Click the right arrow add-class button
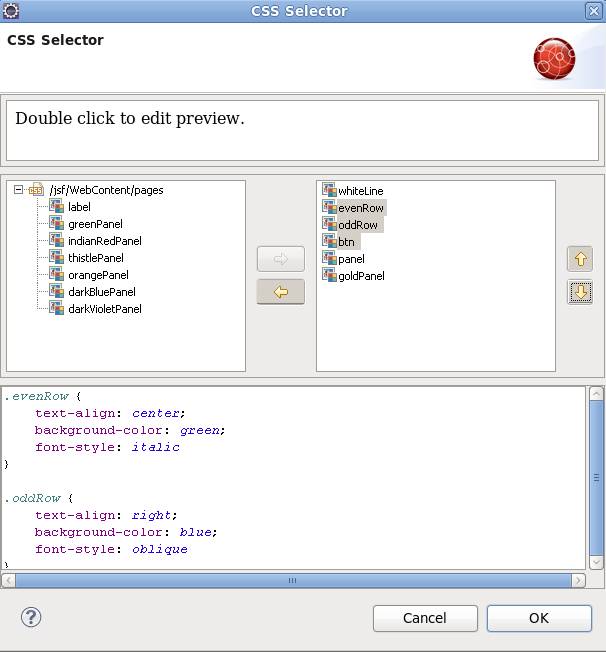 281,259
